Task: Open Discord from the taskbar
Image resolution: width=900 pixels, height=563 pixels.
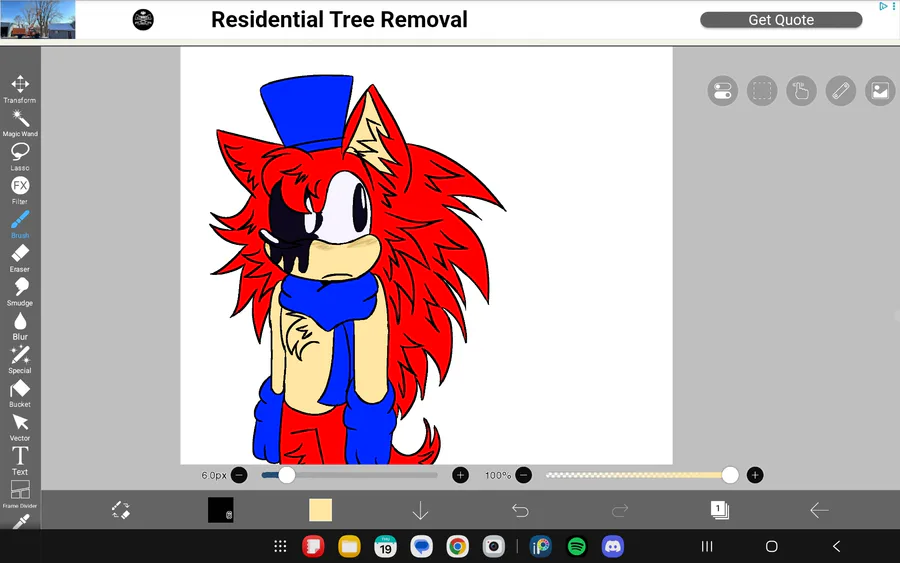Action: coord(612,546)
